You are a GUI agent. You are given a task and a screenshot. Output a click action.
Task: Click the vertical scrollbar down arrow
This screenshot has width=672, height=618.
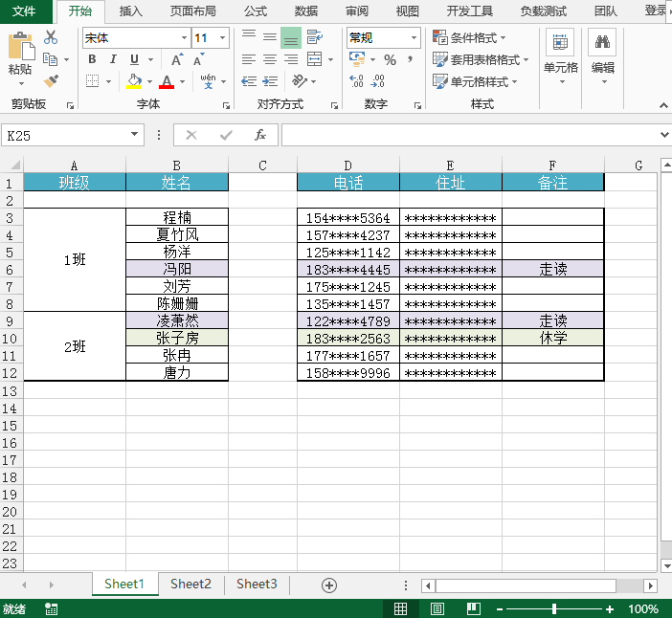pyautogui.click(x=666, y=565)
